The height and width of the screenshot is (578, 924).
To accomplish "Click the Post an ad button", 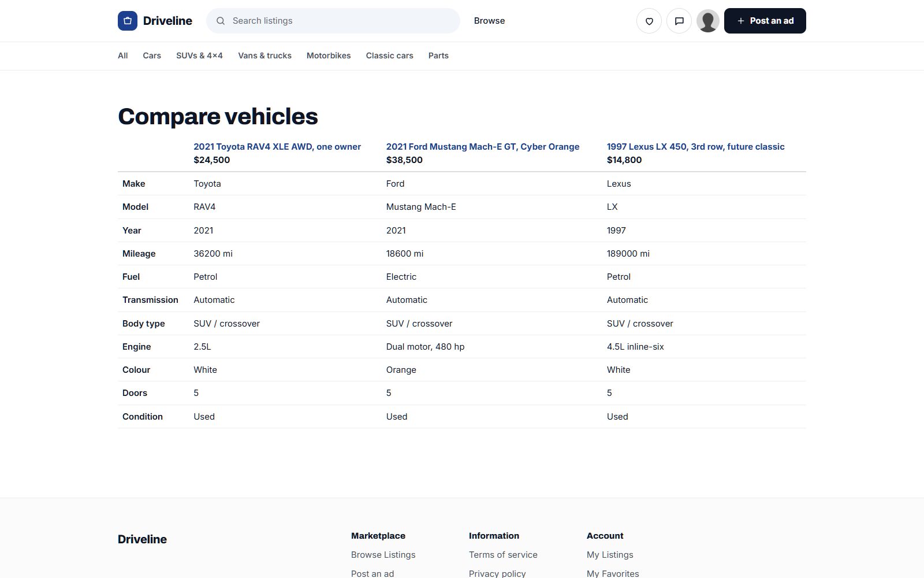I will coord(765,21).
